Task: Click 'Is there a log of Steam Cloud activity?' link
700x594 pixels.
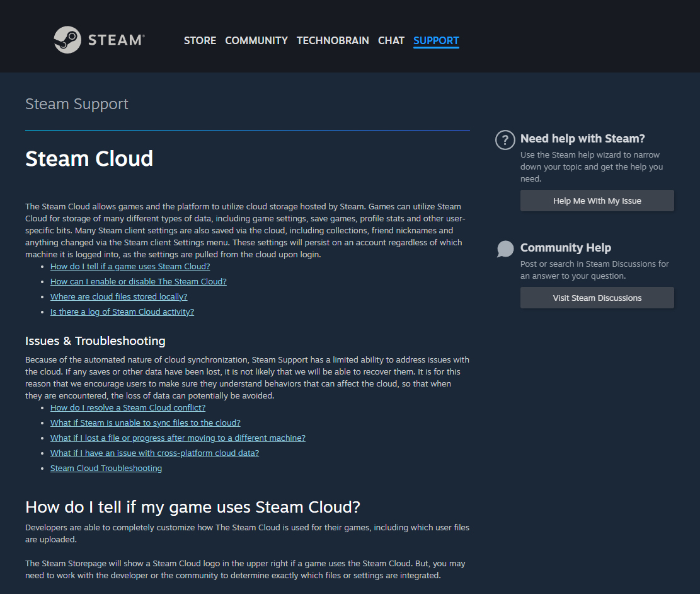Action: pyautogui.click(x=122, y=312)
